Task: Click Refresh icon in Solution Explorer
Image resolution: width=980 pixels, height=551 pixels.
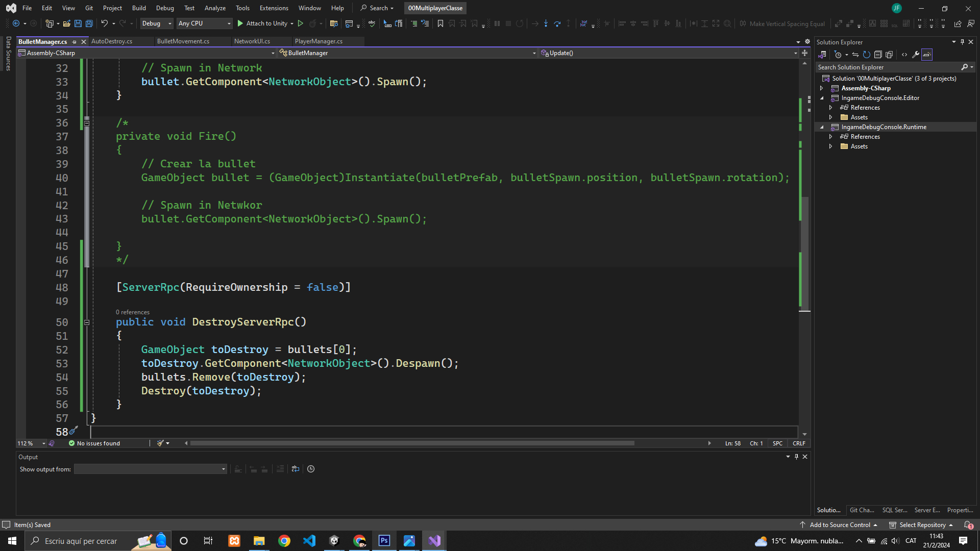Action: point(867,55)
